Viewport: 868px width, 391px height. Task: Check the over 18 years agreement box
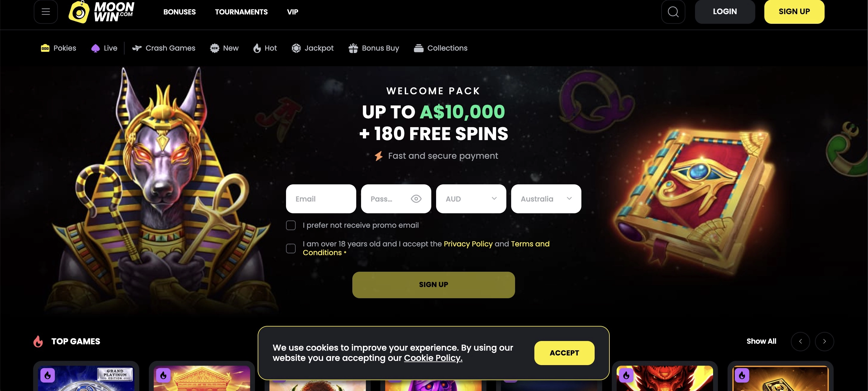291,248
